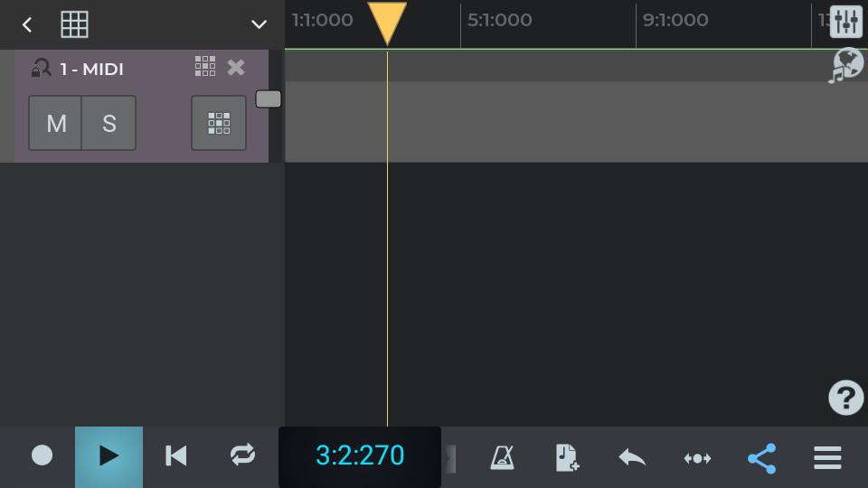Viewport: 868px width, 488px height.
Task: Add a new track or file
Action: pos(567,457)
